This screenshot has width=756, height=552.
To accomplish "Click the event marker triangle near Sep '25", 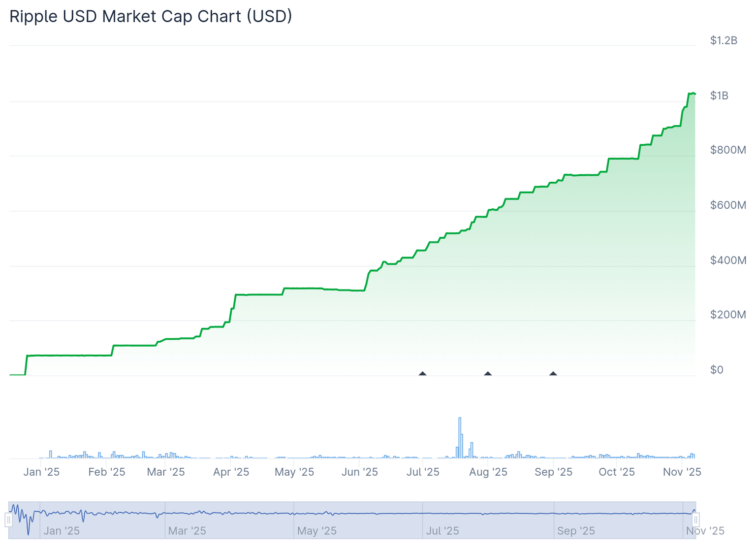I will coord(553,374).
